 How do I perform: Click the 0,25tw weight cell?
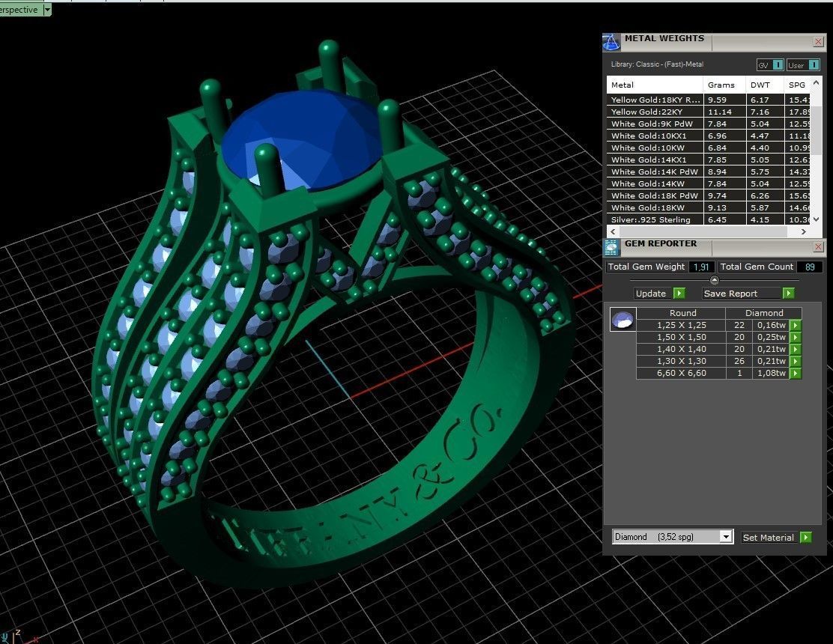coord(771,337)
